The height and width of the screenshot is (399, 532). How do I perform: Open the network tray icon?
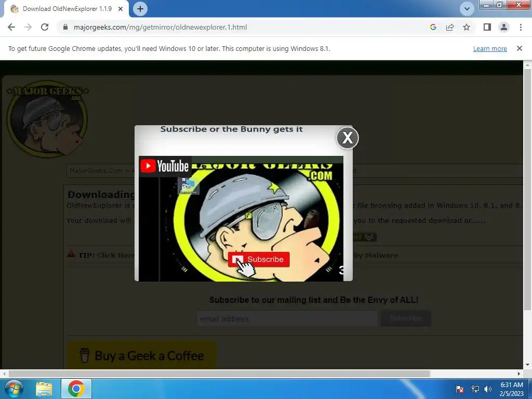point(475,389)
